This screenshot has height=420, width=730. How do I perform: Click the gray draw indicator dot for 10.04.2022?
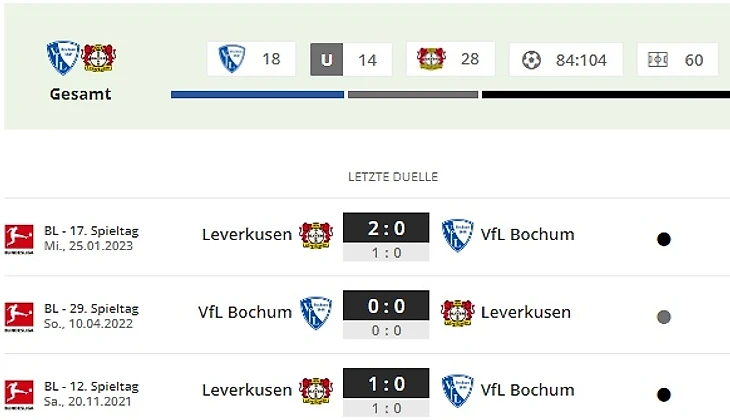(663, 317)
